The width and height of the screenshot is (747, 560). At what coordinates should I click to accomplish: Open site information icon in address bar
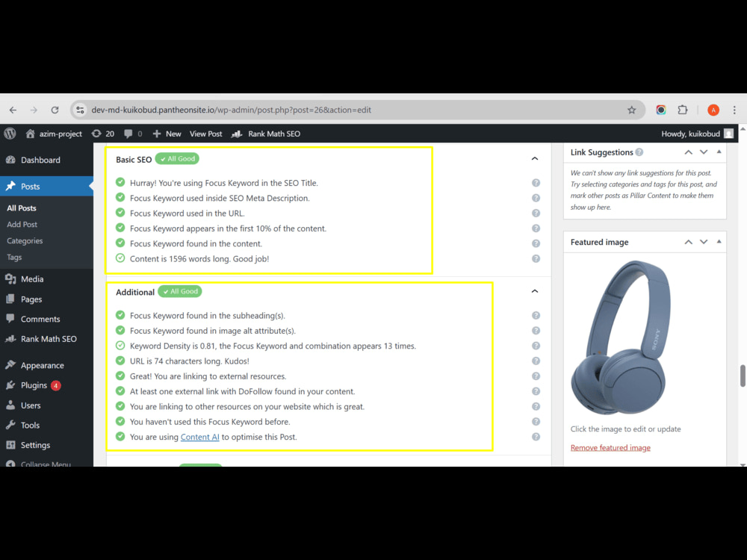(80, 110)
